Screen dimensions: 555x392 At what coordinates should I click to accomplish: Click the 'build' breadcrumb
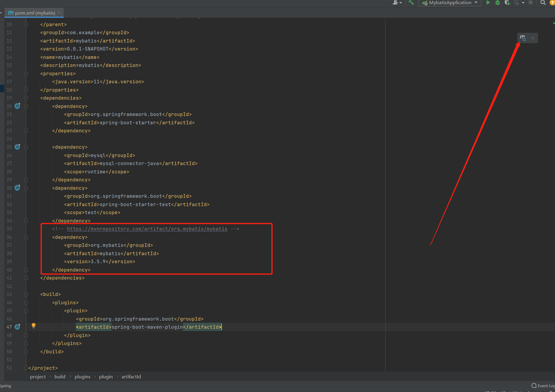(60, 377)
